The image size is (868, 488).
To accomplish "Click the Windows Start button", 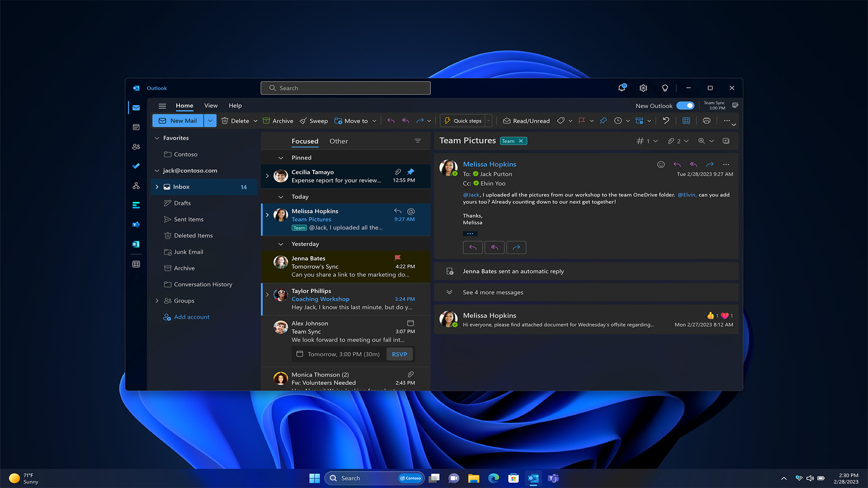I will pyautogui.click(x=315, y=478).
